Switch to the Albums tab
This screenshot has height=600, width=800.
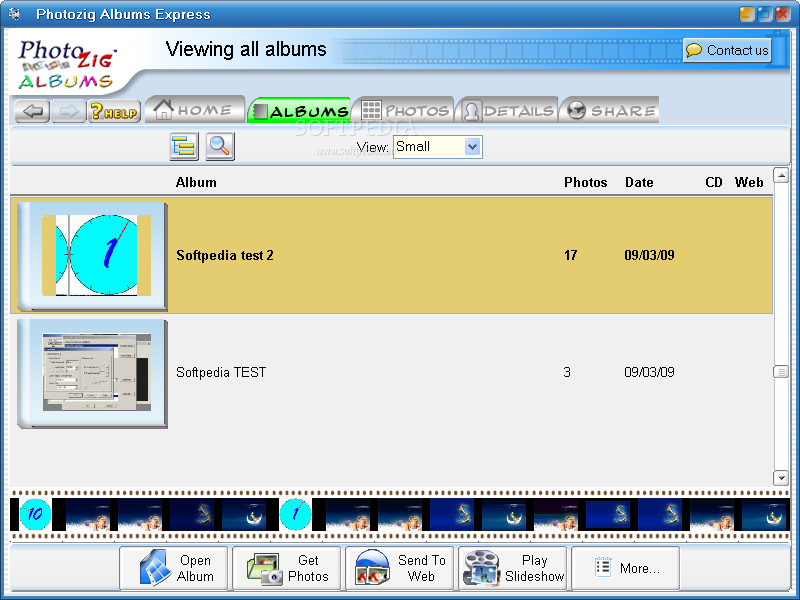299,110
